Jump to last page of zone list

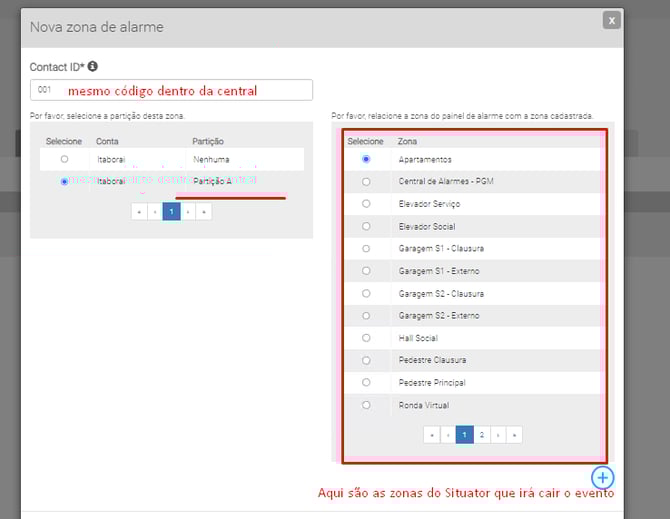514,435
